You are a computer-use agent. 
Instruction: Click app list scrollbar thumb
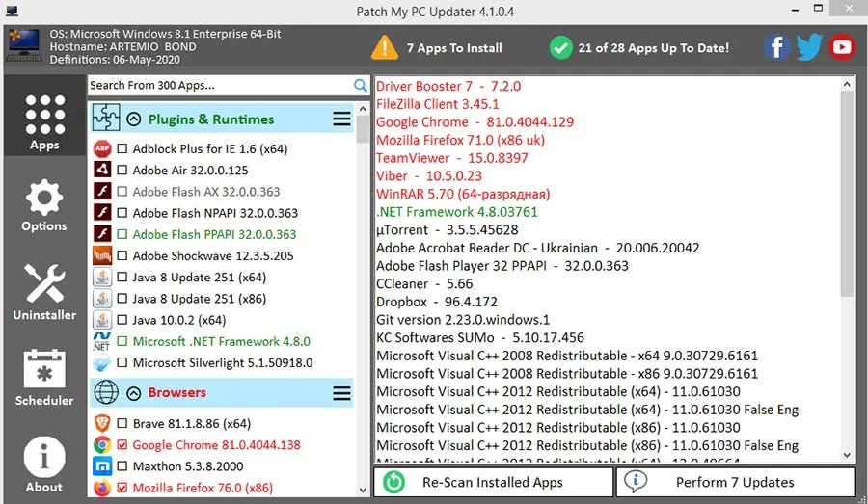coord(363,129)
